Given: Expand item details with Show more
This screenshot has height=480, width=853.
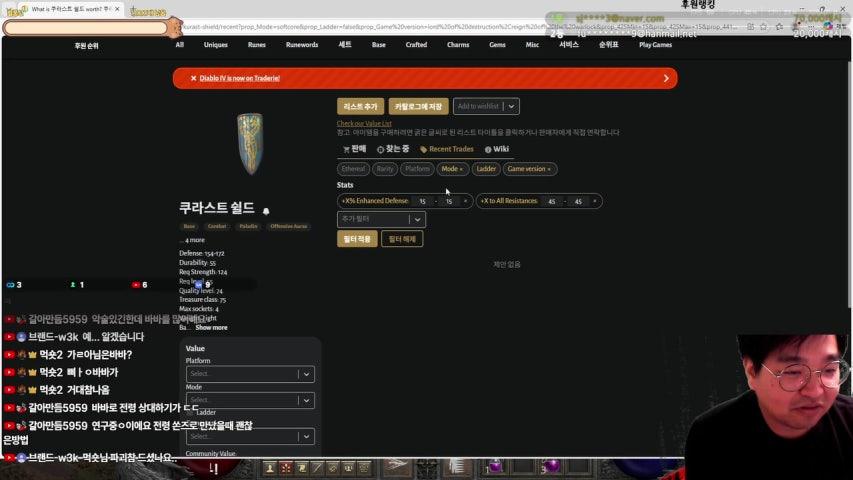Looking at the screenshot, I should (212, 328).
